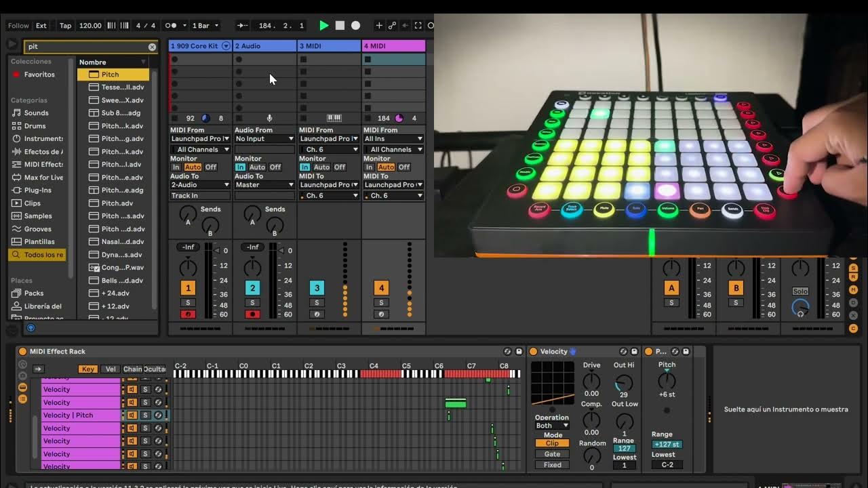
Task: Save the MIDI Effect Rack preset
Action: [x=519, y=352]
